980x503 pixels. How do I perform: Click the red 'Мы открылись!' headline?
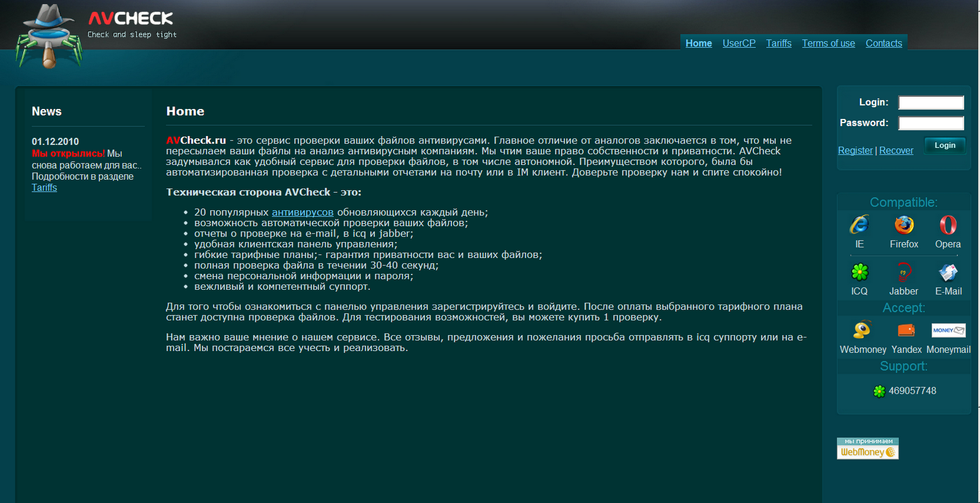[69, 153]
